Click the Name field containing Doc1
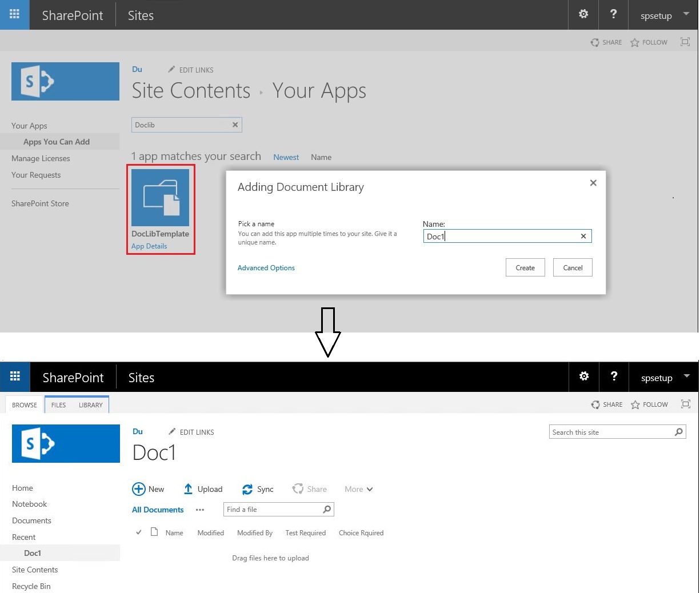The height and width of the screenshot is (593, 700). [507, 236]
